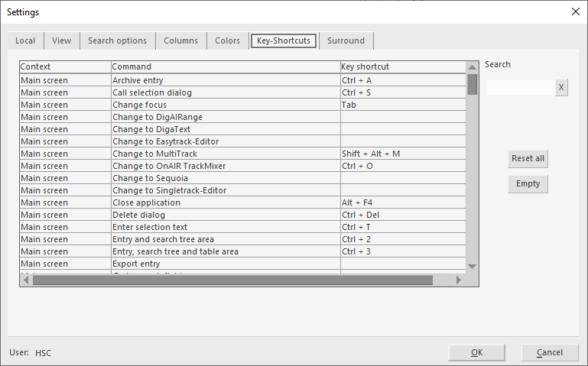Clear the search field with X button

(x=561, y=88)
